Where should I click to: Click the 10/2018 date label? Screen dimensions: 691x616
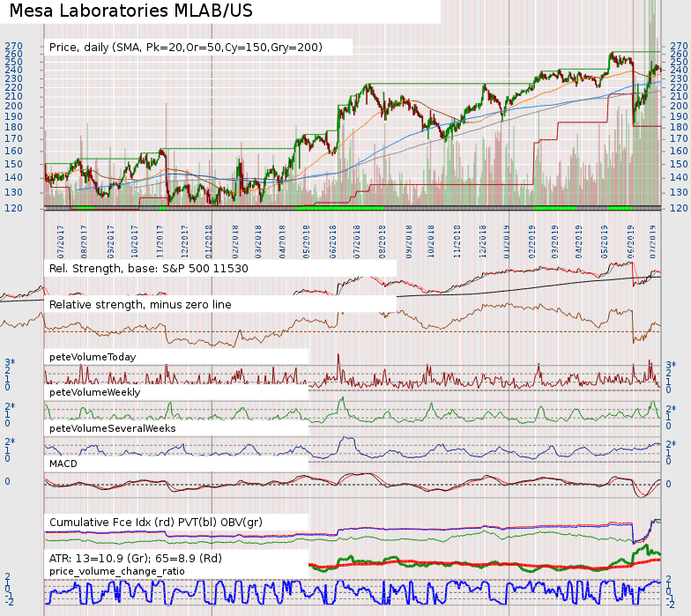pyautogui.click(x=430, y=241)
